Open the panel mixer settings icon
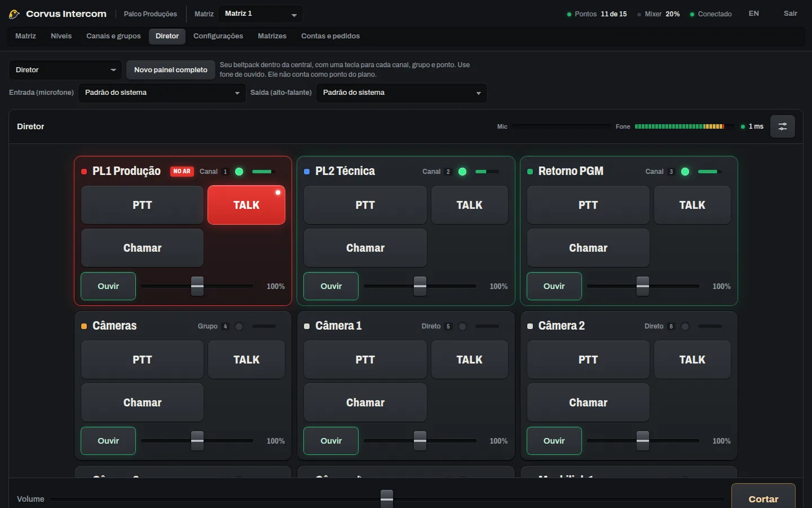812x508 pixels. 783,126
